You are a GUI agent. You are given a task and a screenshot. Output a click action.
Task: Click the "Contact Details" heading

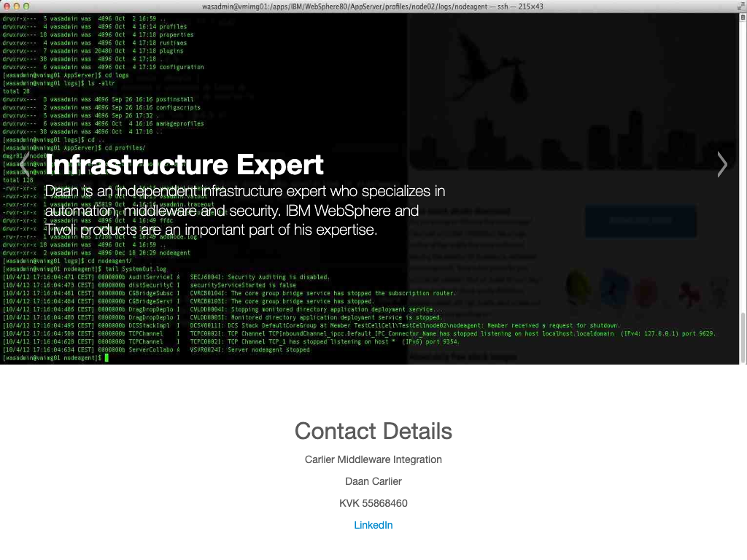[373, 431]
